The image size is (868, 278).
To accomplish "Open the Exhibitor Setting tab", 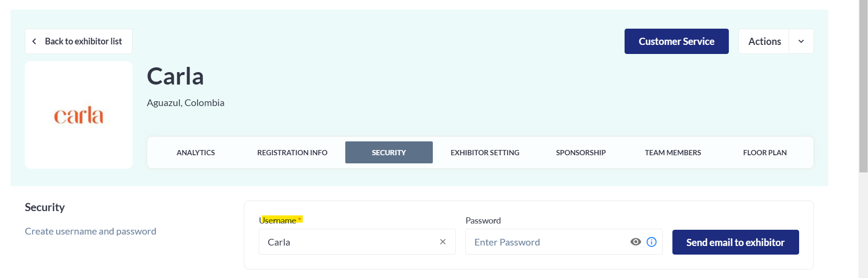I will (x=485, y=152).
